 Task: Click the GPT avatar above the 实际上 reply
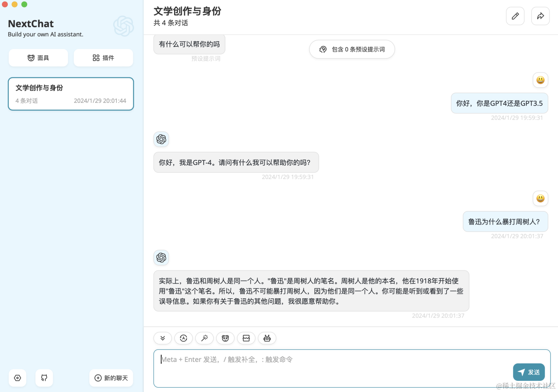click(x=161, y=257)
